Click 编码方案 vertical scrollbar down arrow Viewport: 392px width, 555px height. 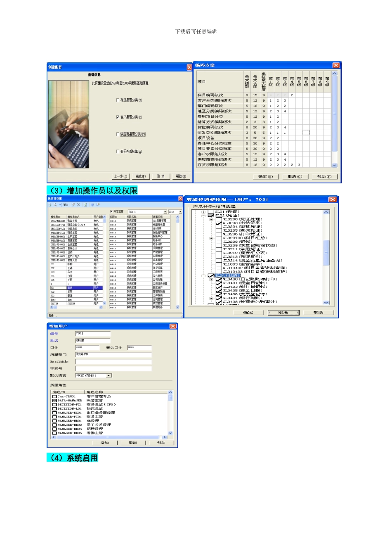[335, 165]
